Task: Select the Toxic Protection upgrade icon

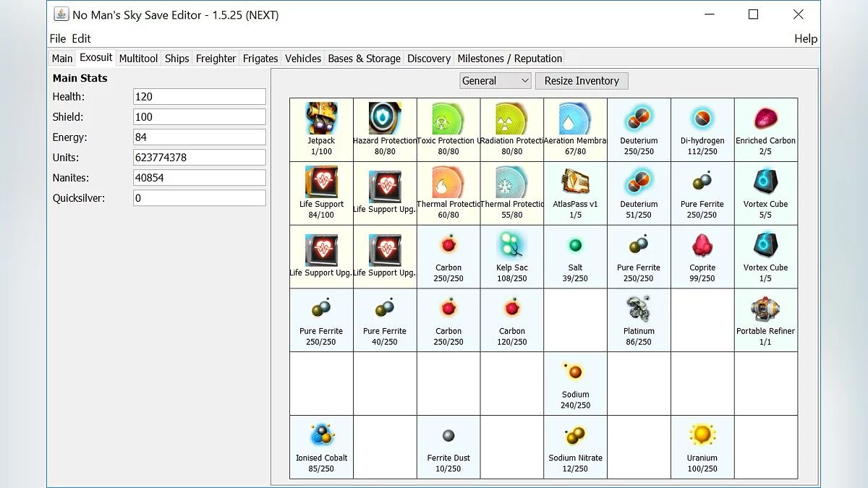Action: coord(448,118)
